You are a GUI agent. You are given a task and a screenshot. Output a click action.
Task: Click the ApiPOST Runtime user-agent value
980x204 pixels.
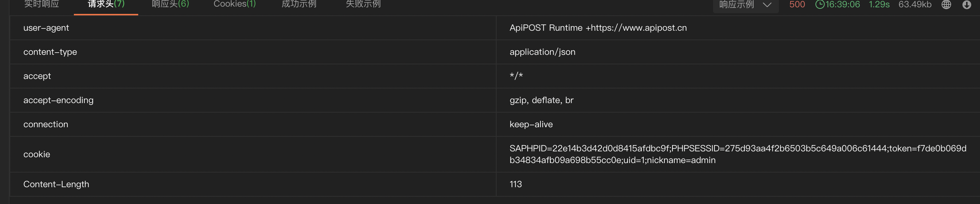click(598, 28)
